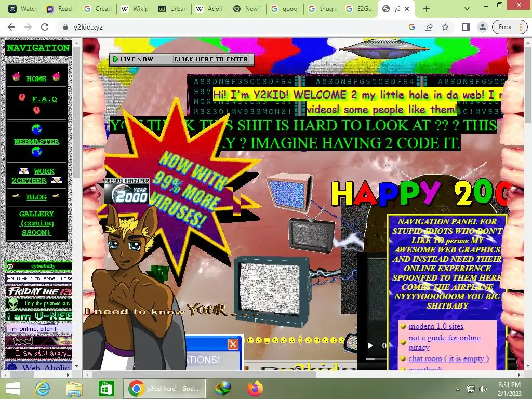This screenshot has height=399, width=532.
Task: Open Microsoft Store from taskbar
Action: [x=106, y=389]
